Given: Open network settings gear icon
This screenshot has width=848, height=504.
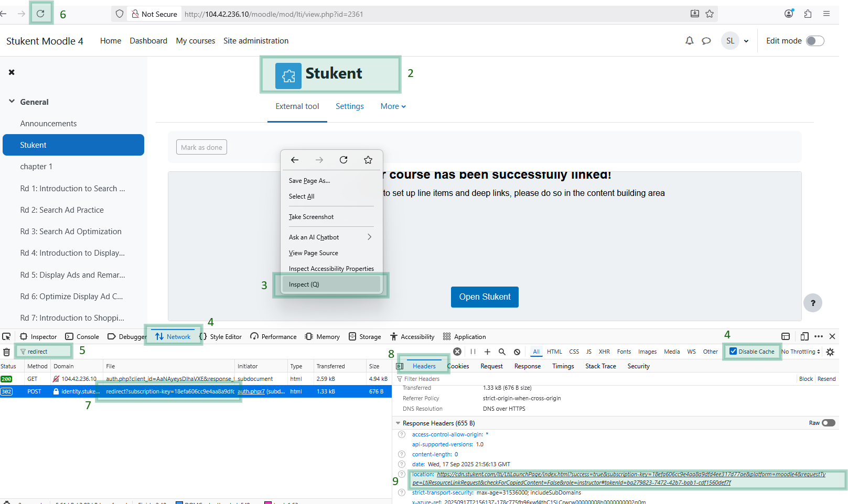Looking at the screenshot, I should click(x=830, y=352).
